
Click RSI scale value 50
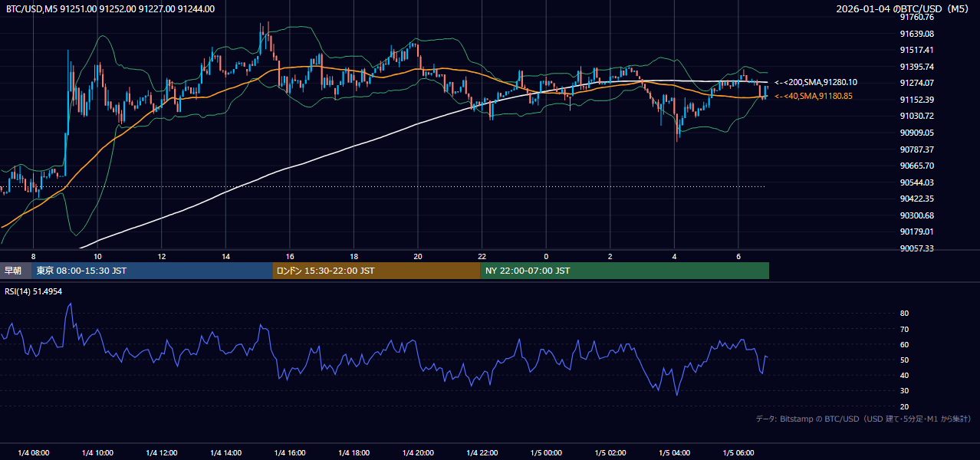904,360
